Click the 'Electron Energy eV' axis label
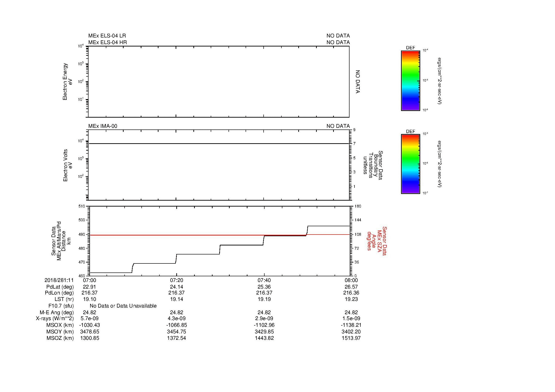The width and height of the screenshot is (555, 392). (67, 82)
